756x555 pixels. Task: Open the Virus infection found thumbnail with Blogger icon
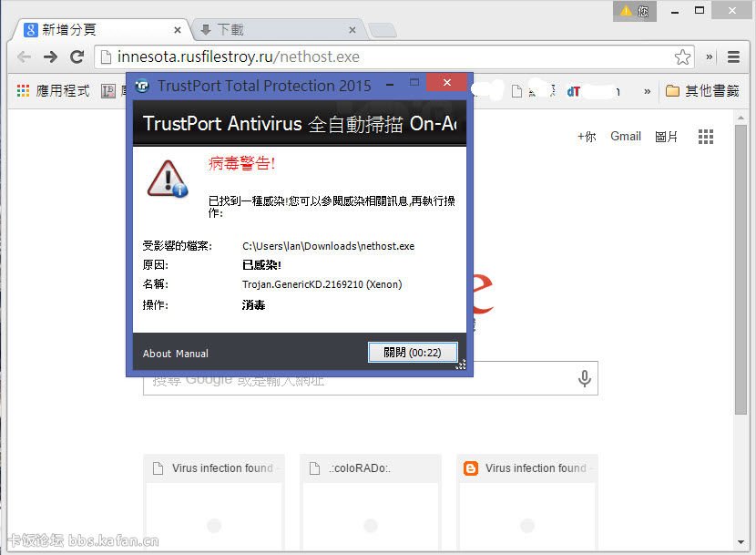(527, 502)
